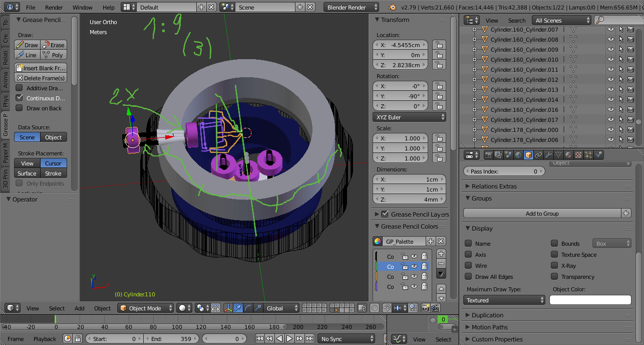
Task: Select the scale manipulator icon
Action: [x=258, y=308]
